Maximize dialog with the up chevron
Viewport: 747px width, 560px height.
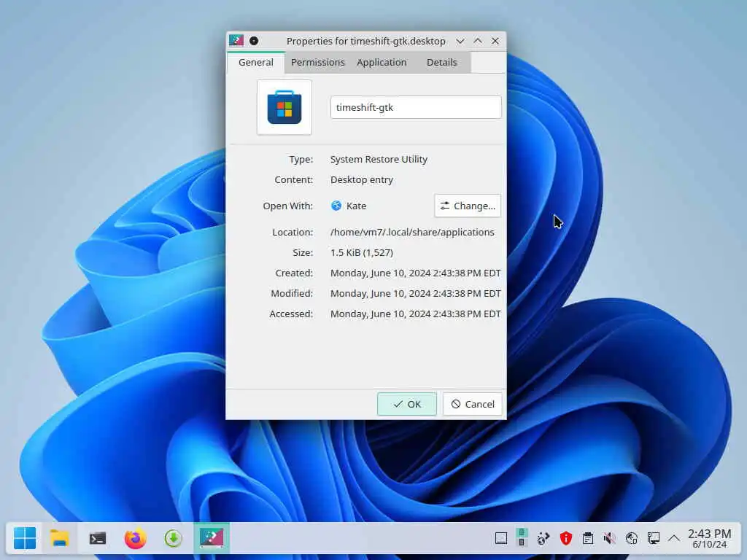coord(478,41)
